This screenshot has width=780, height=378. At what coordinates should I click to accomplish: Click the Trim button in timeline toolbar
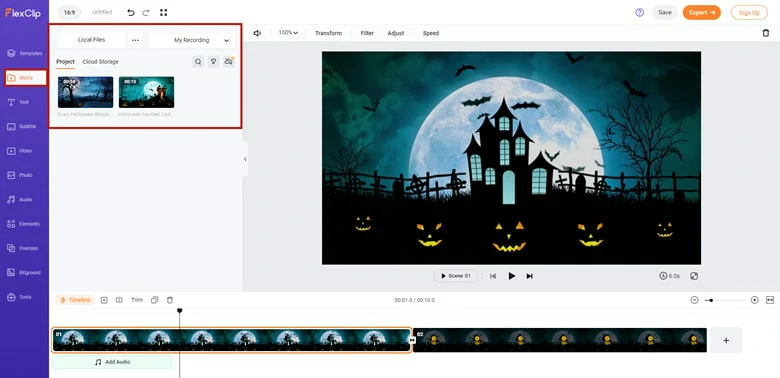coord(137,300)
